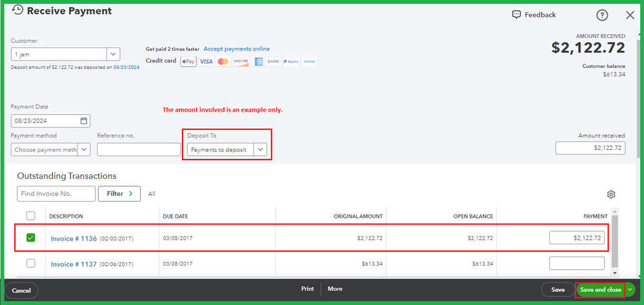Image resolution: width=644 pixels, height=305 pixels.
Task: Open the Payment Date calendar picker
Action: (x=84, y=121)
